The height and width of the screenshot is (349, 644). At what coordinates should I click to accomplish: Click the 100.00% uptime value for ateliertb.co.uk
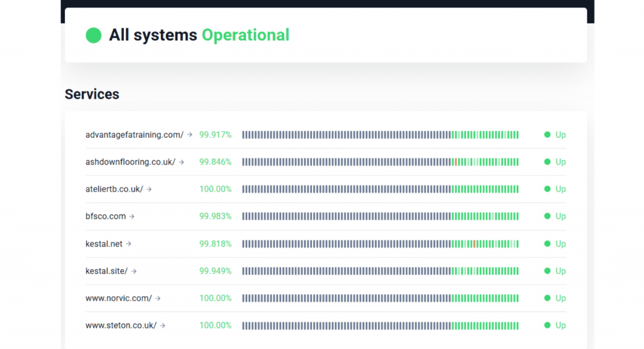click(215, 189)
